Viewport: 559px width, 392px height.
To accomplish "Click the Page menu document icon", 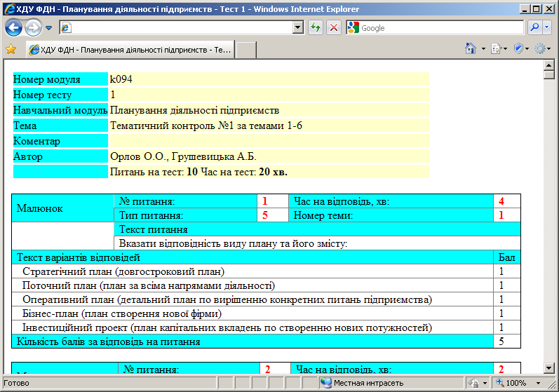I will 495,49.
